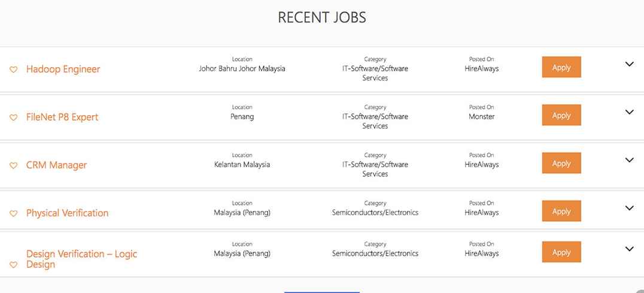
Task: Expand CRM Manager job details chevron
Action: click(x=629, y=160)
